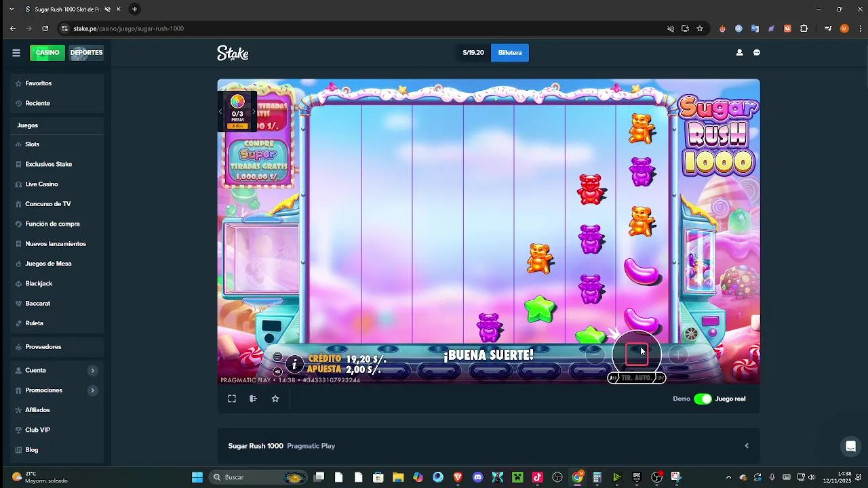
Task: Open Blog in the sidebar
Action: point(58,450)
